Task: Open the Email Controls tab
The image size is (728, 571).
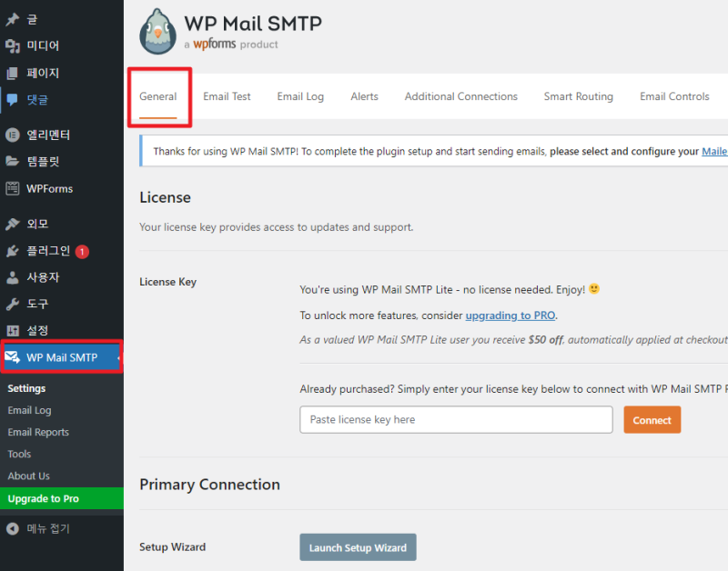Action: (x=674, y=96)
